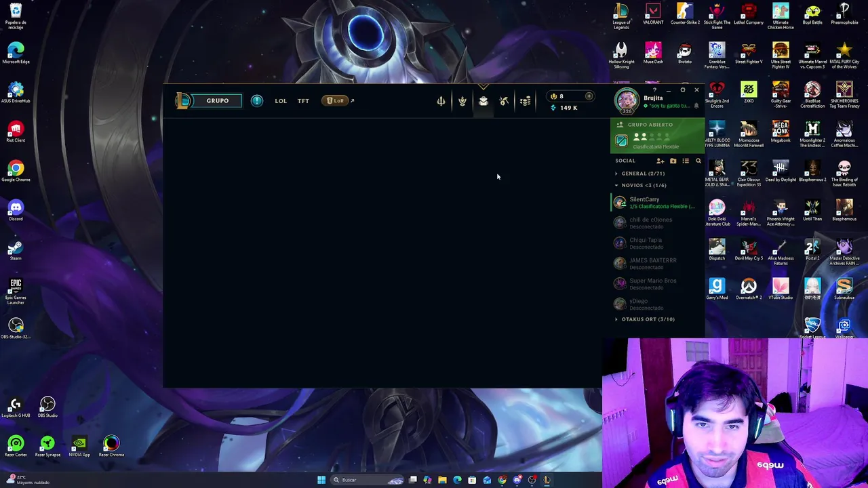Open the Street Fighter V desktop shortcut
Image resolution: width=868 pixels, height=488 pixels.
[749, 54]
